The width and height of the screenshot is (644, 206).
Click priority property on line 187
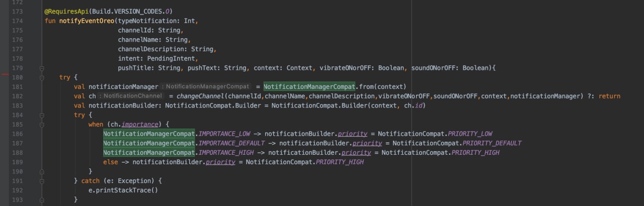[x=367, y=143]
